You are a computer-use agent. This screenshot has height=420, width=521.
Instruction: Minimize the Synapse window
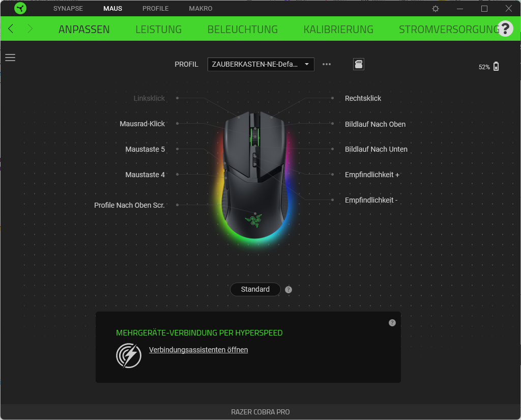coord(460,9)
